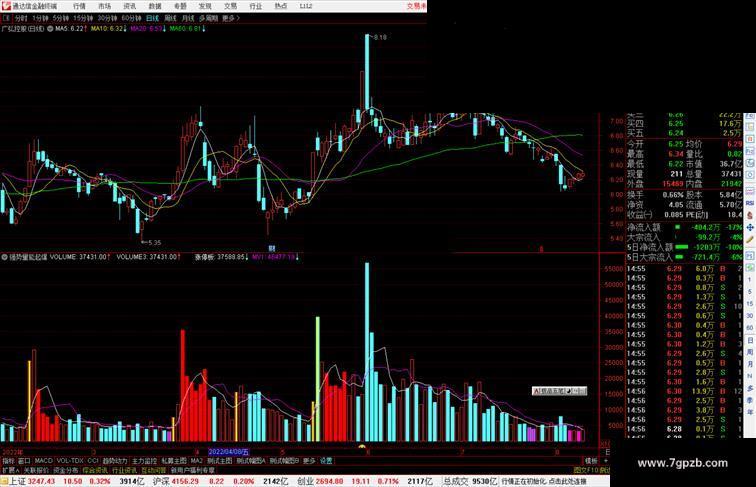756x487 pixels.
Task: Open 综合资讯 news link
Action: click(x=95, y=471)
